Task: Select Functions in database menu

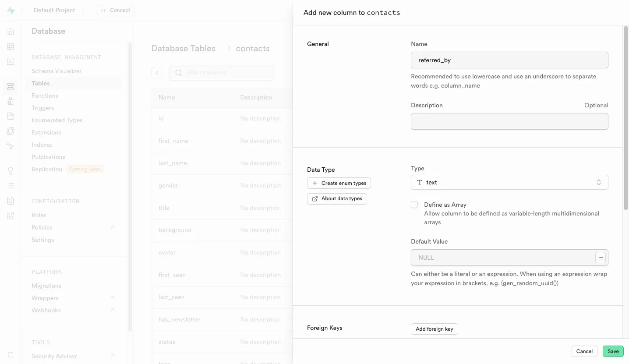Action: 45,95
